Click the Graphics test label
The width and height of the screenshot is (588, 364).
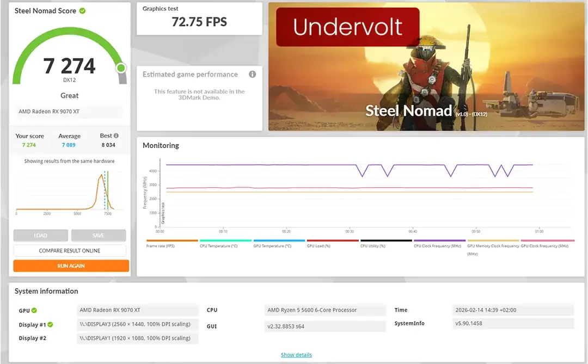161,9
